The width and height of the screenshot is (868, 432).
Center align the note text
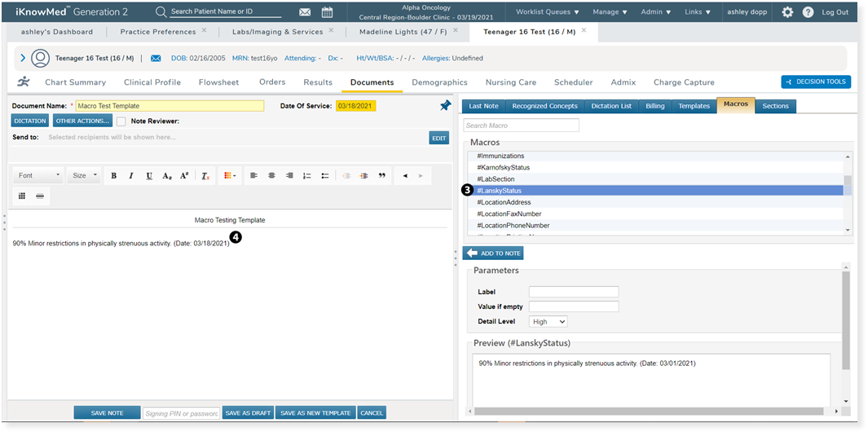click(271, 175)
